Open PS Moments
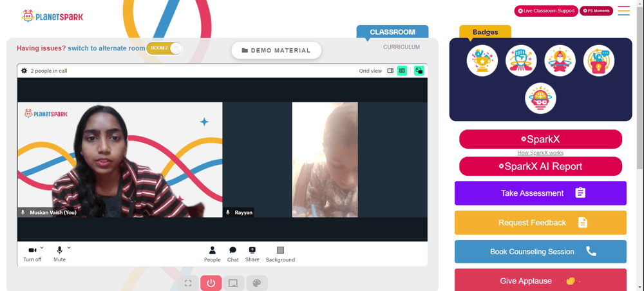This screenshot has width=644, height=291. point(596,11)
